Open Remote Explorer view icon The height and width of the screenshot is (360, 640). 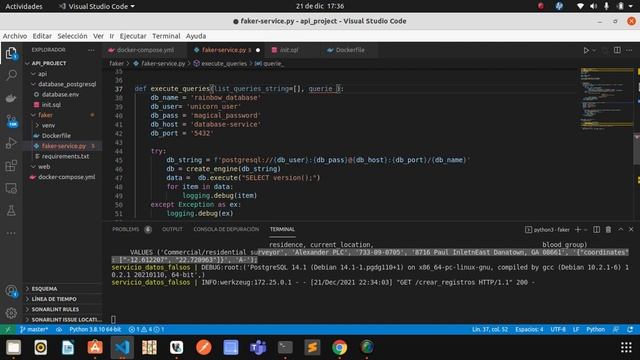(11, 188)
